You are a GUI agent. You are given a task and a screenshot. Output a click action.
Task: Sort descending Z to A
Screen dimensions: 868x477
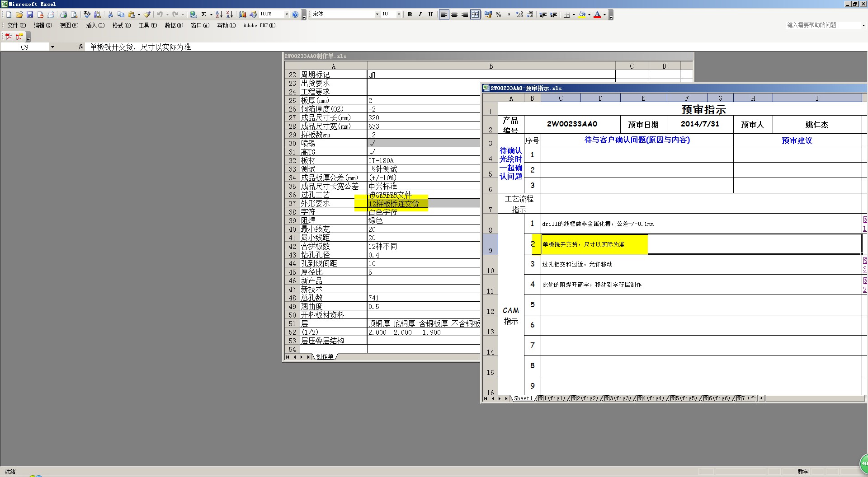tap(229, 14)
